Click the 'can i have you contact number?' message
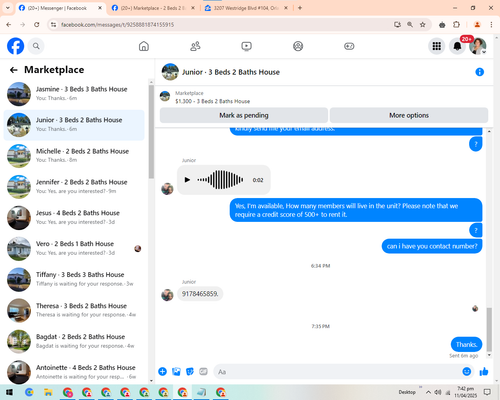 (x=432, y=246)
